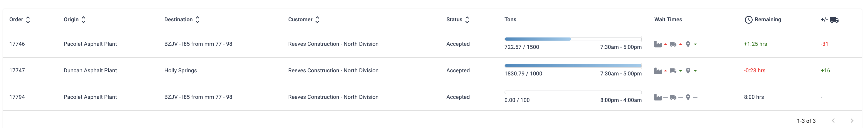Go to the next page of orders
Screen dimensions: 868x128
(x=852, y=120)
